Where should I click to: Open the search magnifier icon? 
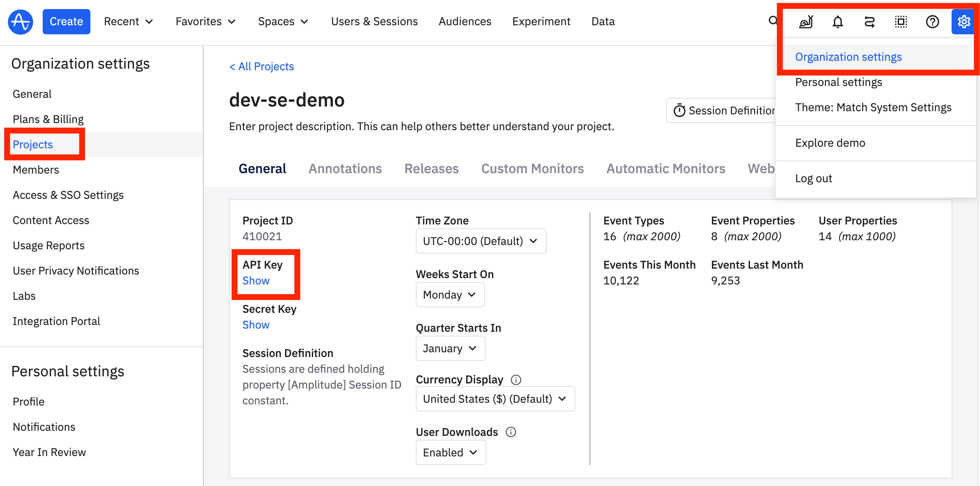773,21
